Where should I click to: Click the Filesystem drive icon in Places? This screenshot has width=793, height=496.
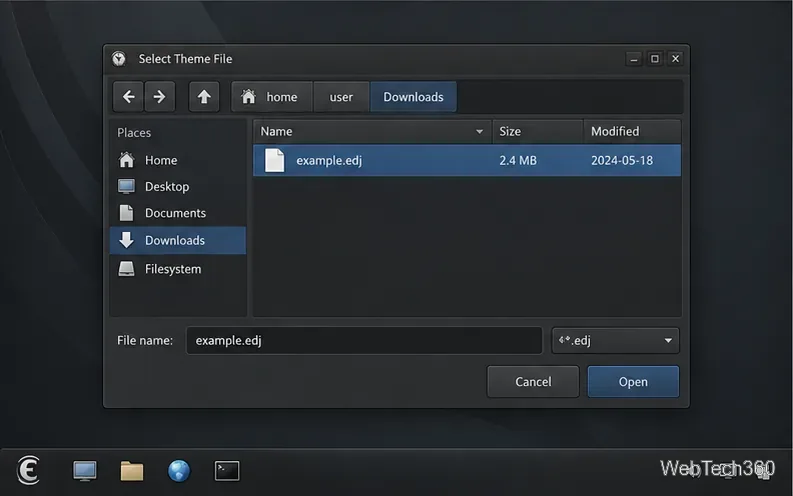tap(126, 268)
